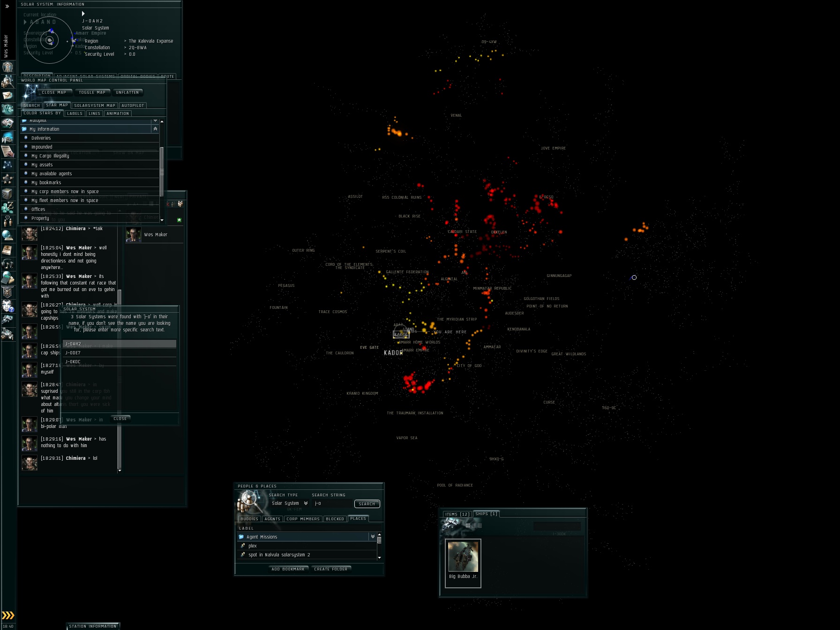This screenshot has height=630, width=840.
Task: Switch hangar to detailed list view
Action: [x=473, y=525]
